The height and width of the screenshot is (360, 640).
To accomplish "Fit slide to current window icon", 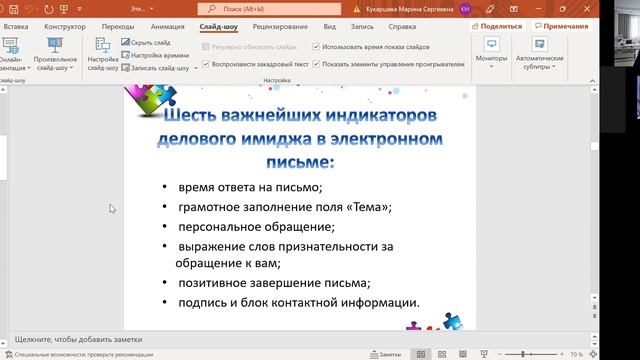I will point(593,354).
